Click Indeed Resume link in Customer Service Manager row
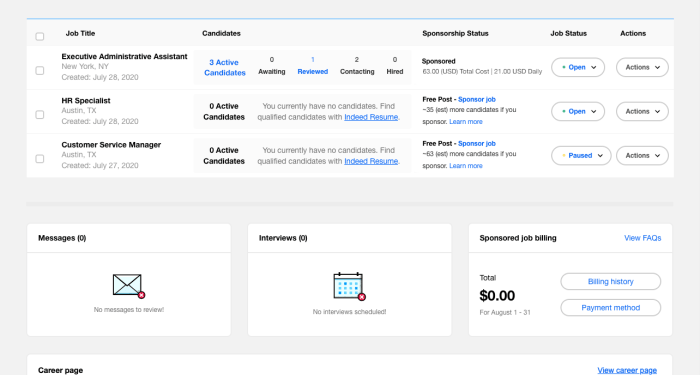This screenshot has width=700, height=375. click(x=371, y=161)
